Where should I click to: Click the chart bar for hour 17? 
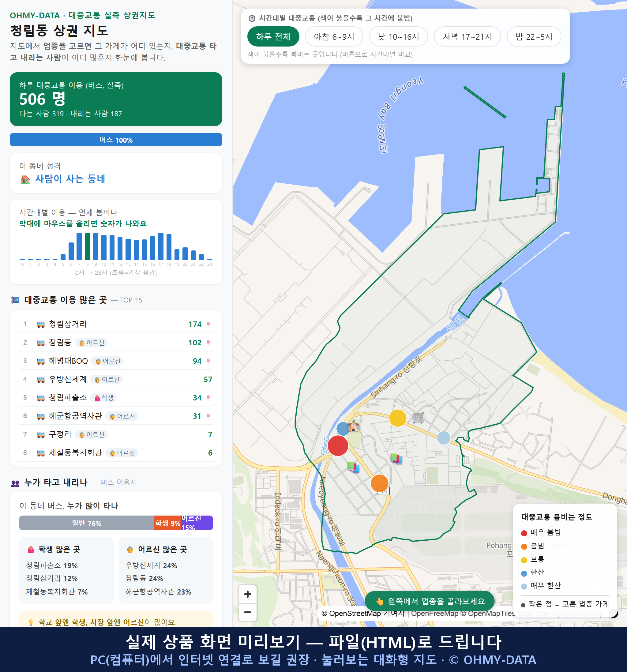pyautogui.click(x=160, y=246)
